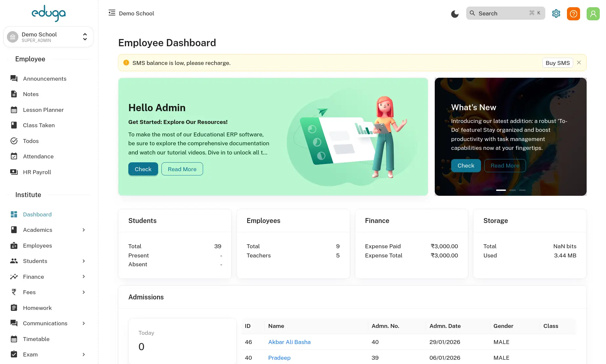Jump to second What's New carousel slide

[512, 190]
